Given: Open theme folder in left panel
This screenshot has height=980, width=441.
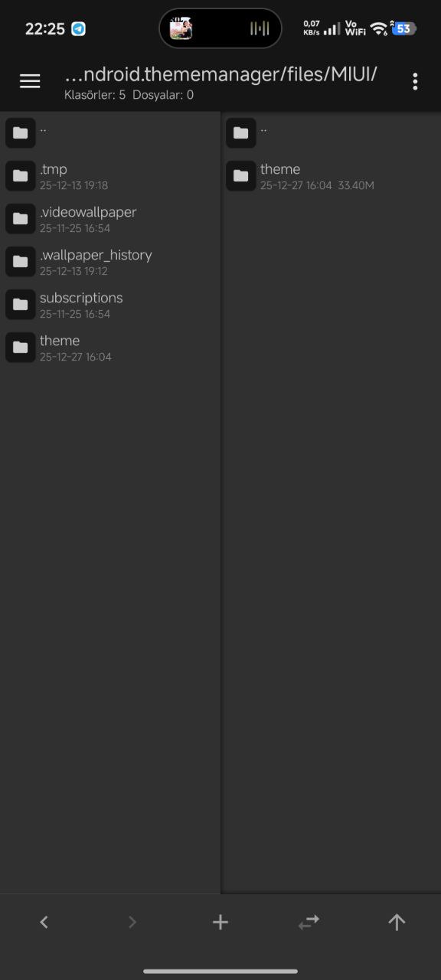Looking at the screenshot, I should (110, 348).
